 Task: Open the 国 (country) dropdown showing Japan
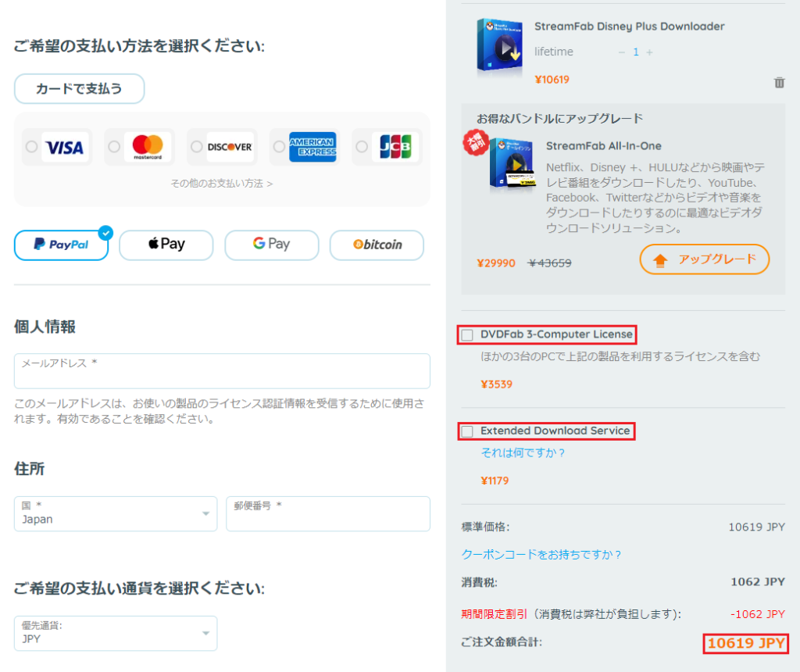coord(116,514)
